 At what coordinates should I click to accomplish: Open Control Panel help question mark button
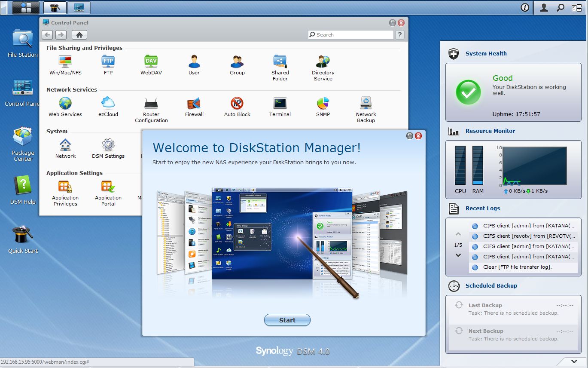(400, 35)
